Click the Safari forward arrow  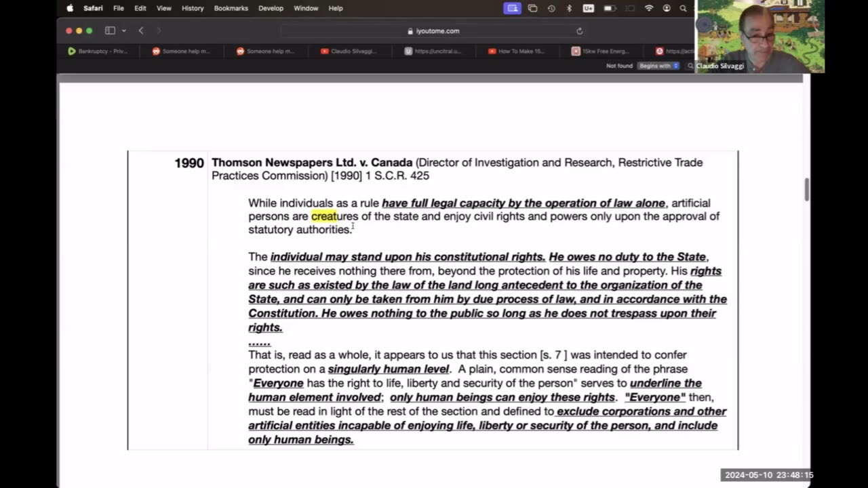tap(159, 30)
